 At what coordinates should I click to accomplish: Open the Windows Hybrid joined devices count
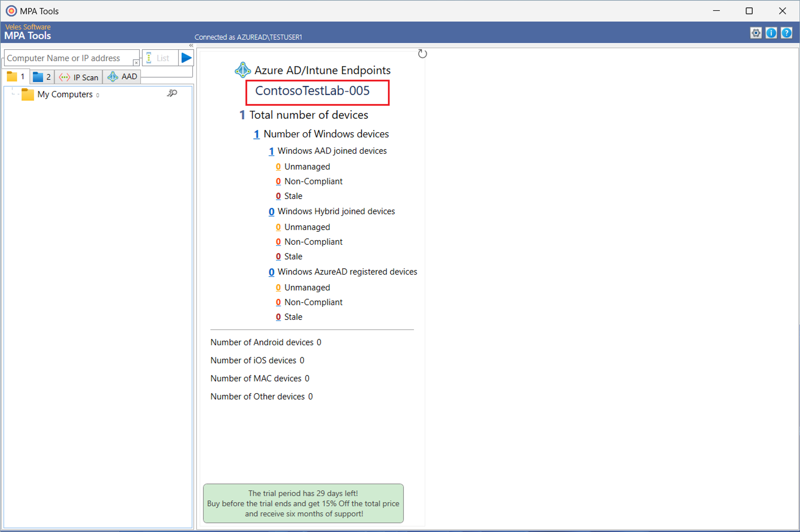click(x=271, y=212)
